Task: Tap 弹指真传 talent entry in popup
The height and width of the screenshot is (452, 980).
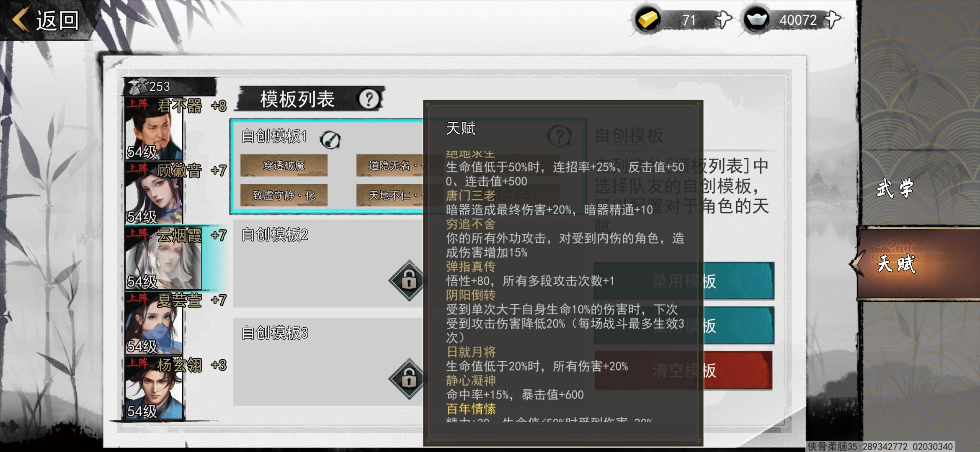Action: (470, 267)
